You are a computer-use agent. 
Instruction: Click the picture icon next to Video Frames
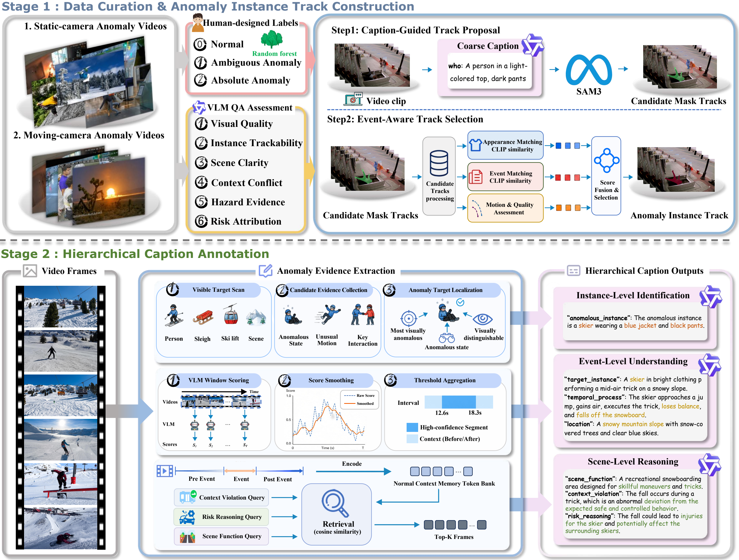pyautogui.click(x=30, y=271)
